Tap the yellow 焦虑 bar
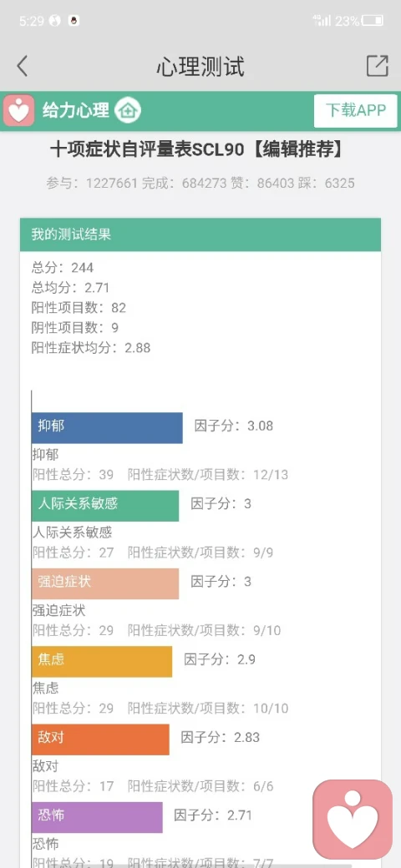 102,662
